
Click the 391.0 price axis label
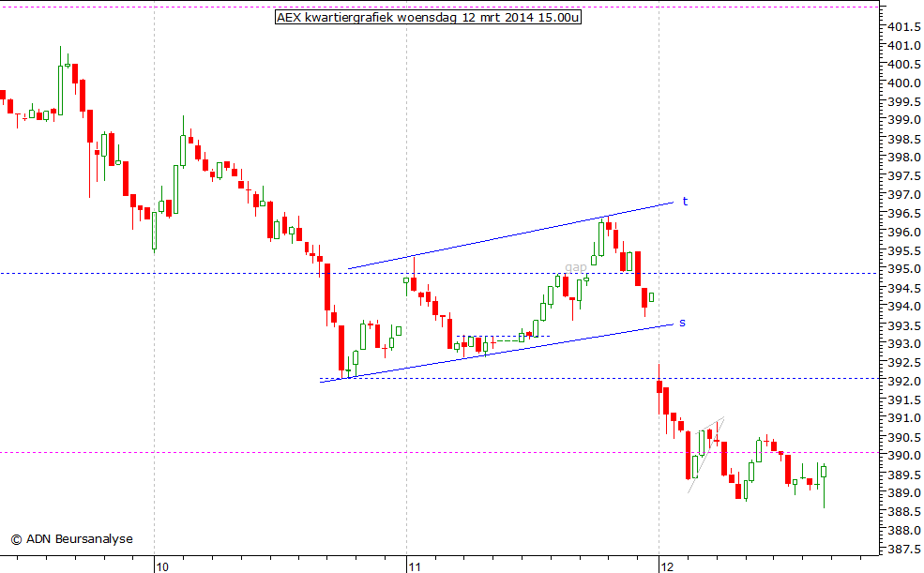[904, 418]
